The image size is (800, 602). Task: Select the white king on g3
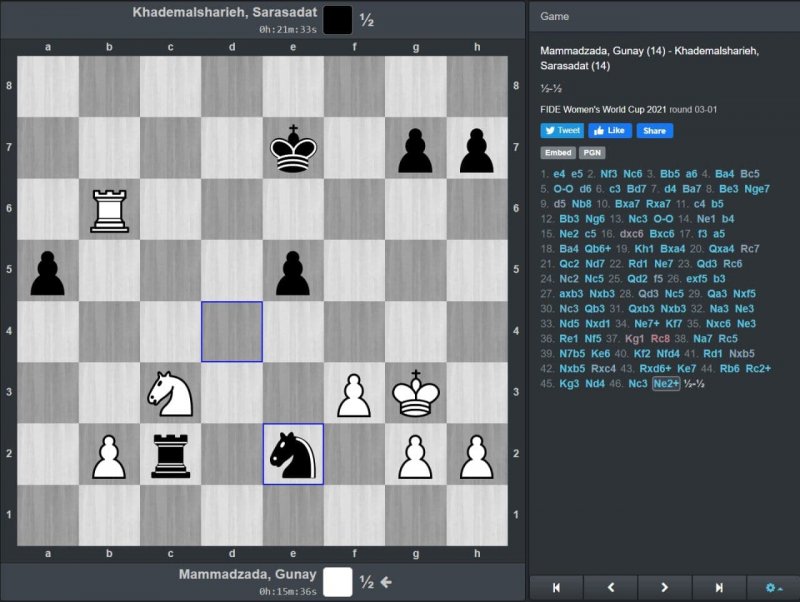coord(416,394)
